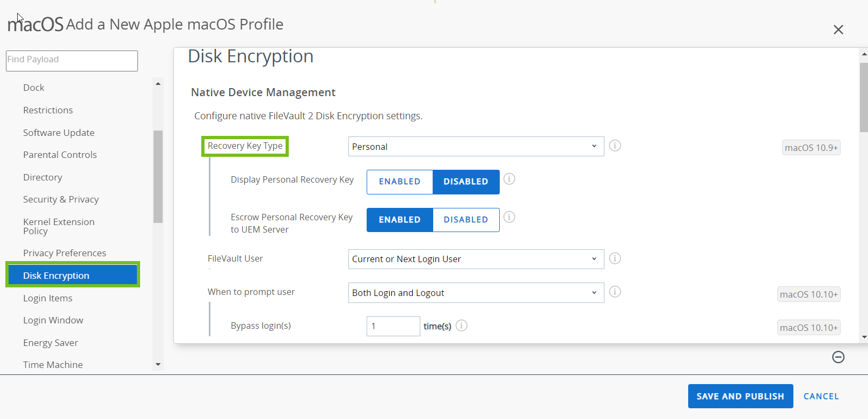This screenshot has height=419, width=868.
Task: Select the Time Machine payload
Action: (x=53, y=365)
